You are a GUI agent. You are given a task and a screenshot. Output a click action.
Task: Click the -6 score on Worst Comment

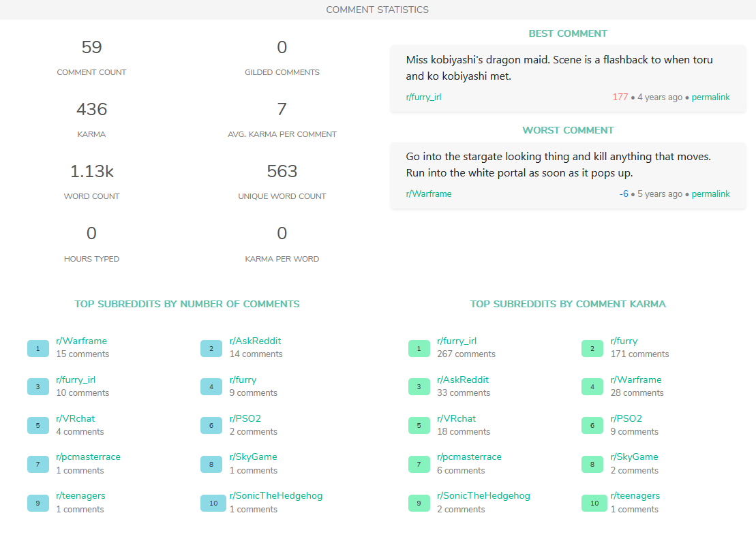tap(624, 194)
